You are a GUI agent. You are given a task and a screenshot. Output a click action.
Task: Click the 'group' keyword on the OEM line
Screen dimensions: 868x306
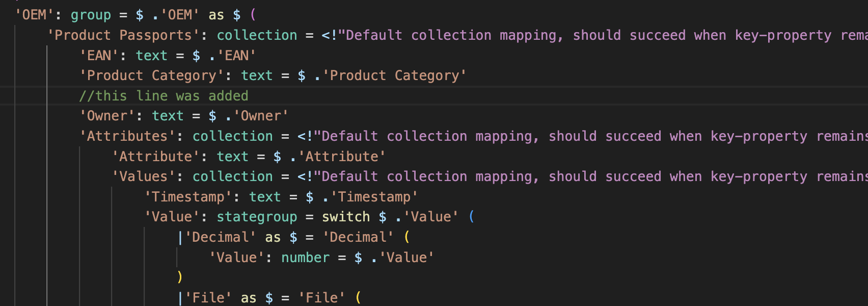[x=90, y=15]
